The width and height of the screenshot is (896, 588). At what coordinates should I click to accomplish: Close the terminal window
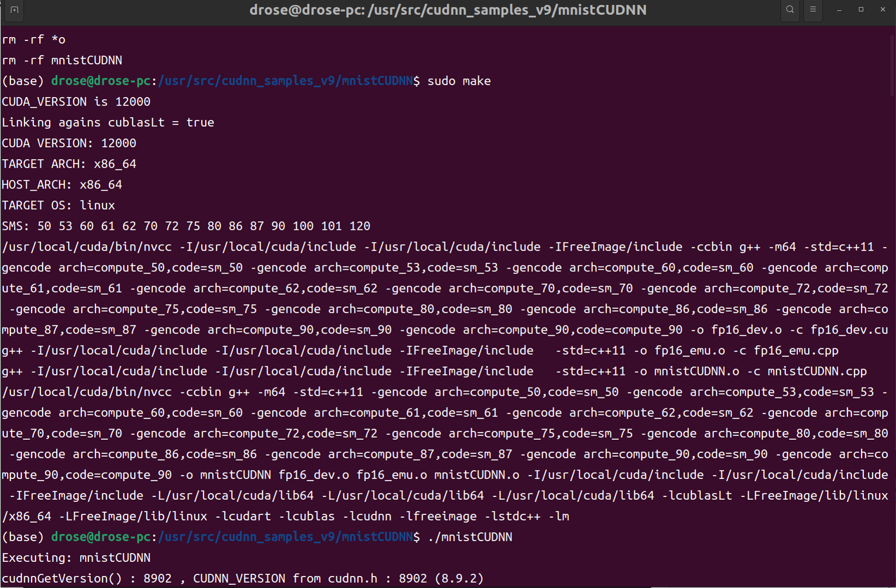coord(883,10)
